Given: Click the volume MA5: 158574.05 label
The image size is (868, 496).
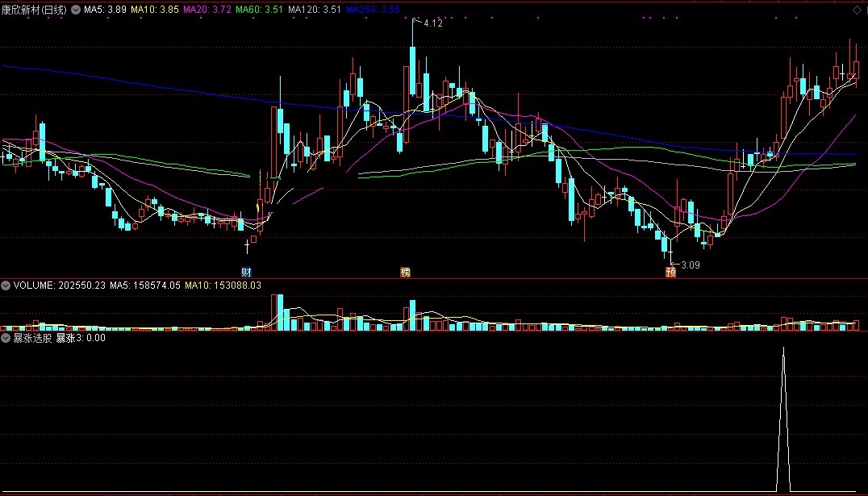Looking at the screenshot, I should 145,286.
